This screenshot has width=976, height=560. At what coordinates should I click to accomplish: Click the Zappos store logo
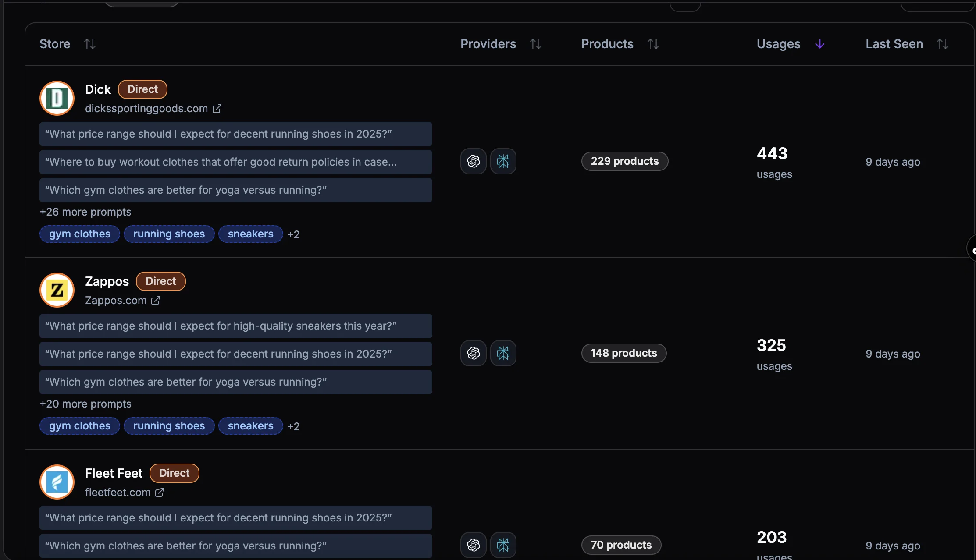pos(57,290)
